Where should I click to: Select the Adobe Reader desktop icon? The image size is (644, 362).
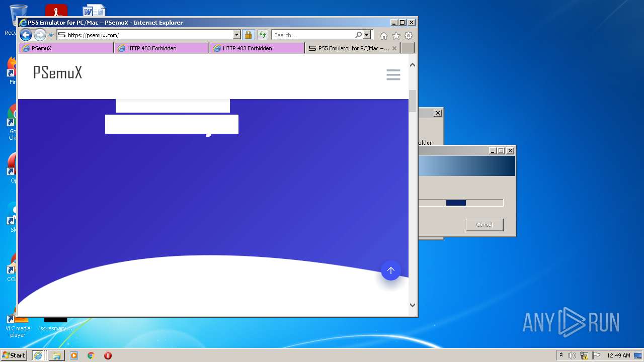pos(56,11)
